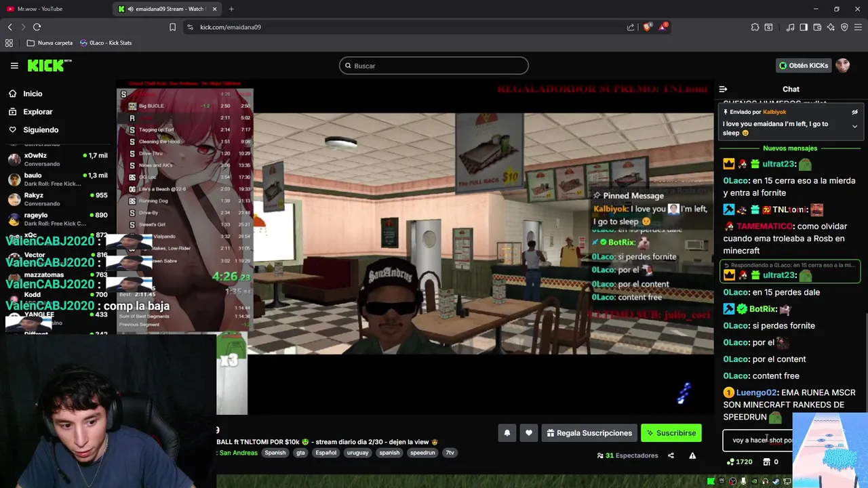The height and width of the screenshot is (488, 868).
Task: Open the apps grid icon in bookmarks bar
Action: point(9,43)
